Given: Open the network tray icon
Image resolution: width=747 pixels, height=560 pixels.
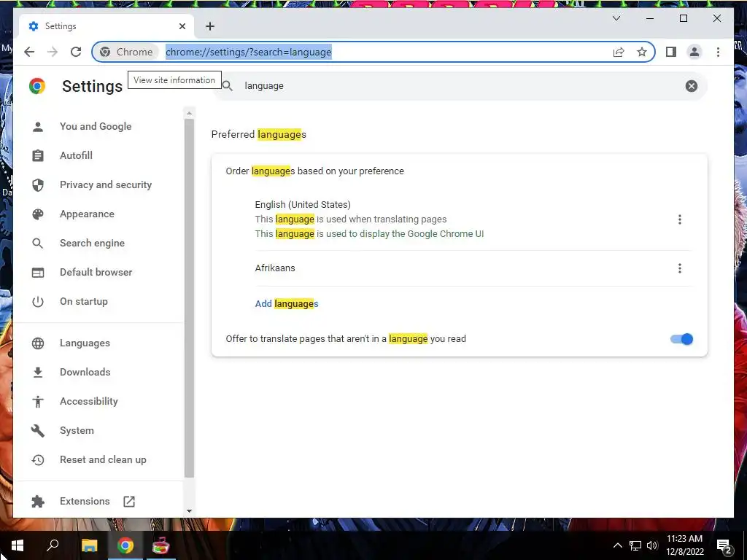Looking at the screenshot, I should (635, 545).
